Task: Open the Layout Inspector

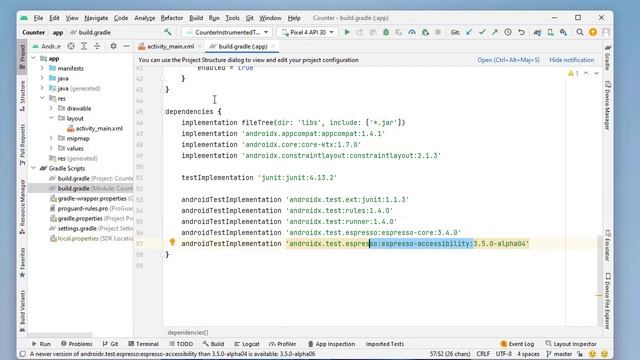Action: [x=571, y=344]
